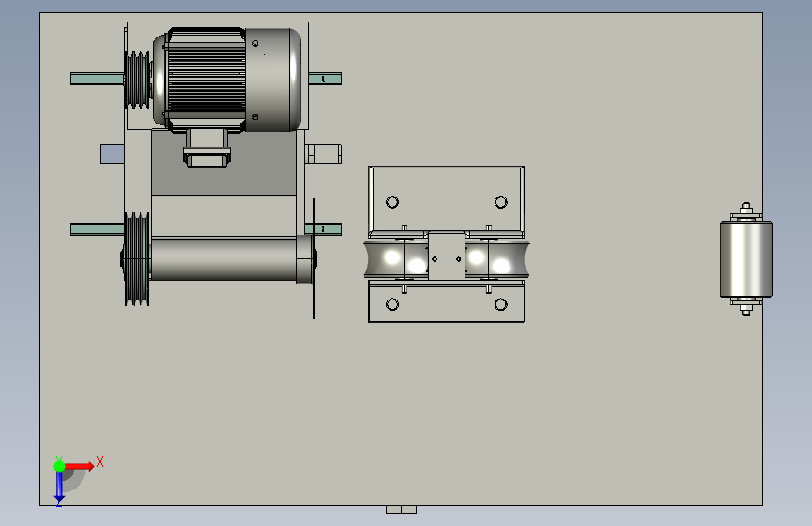This screenshot has height=526, width=812.
Task: Select lower-left mounting hole of roller bracket
Action: coord(392,304)
